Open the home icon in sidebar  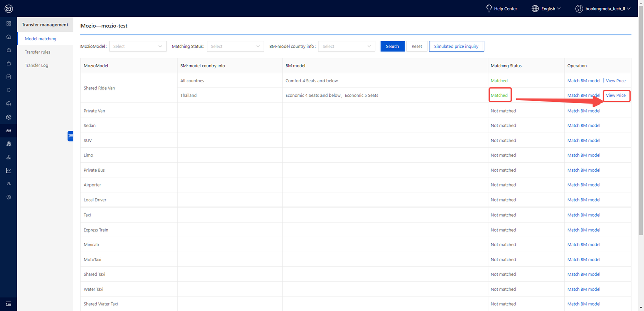(x=8, y=37)
